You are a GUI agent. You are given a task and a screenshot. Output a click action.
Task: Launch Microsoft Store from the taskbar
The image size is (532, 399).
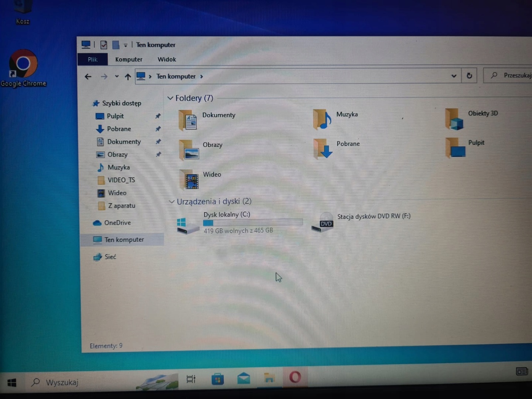(x=218, y=379)
